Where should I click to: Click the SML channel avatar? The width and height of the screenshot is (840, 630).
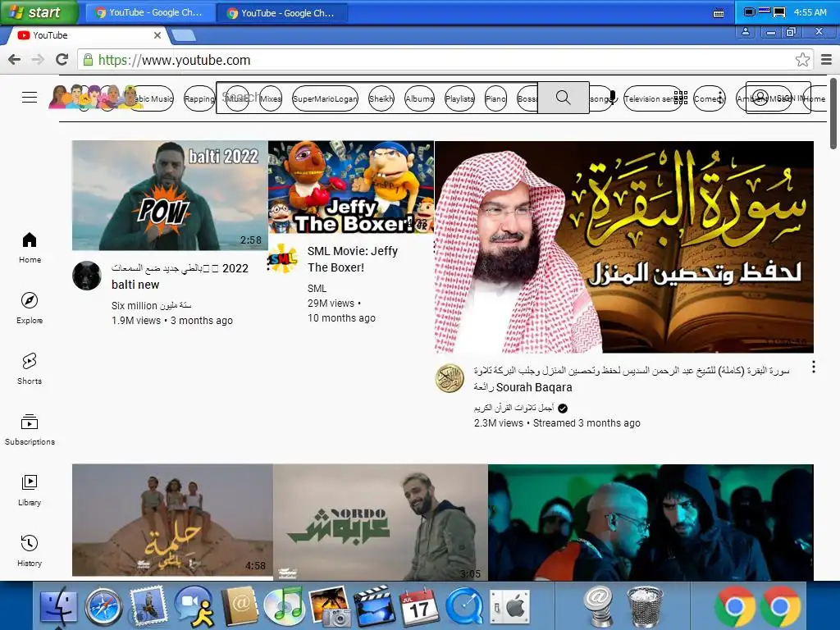(x=282, y=258)
